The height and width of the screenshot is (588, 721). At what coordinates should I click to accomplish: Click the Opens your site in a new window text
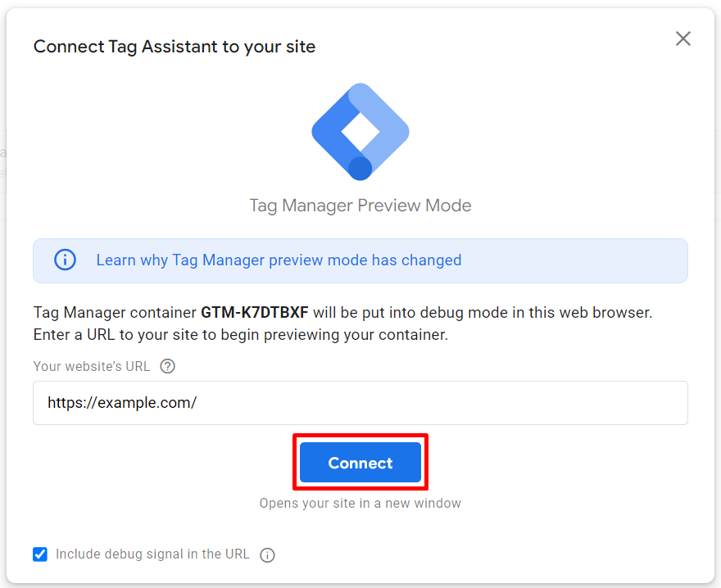(360, 503)
